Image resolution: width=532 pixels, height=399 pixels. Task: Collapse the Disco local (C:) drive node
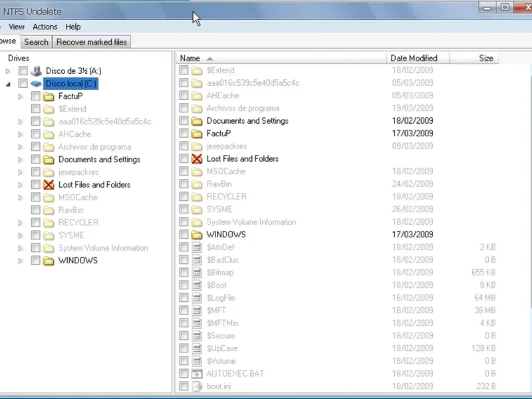point(8,84)
